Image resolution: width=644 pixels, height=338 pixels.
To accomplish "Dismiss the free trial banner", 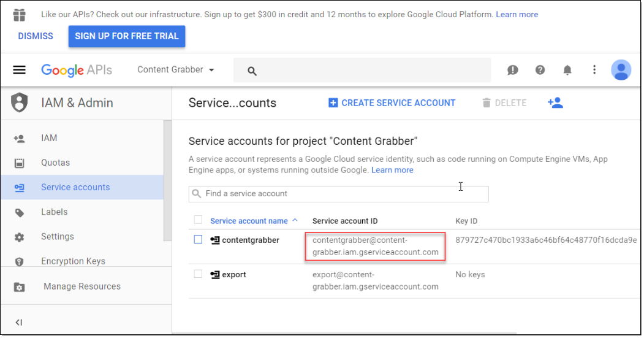I will coord(36,36).
